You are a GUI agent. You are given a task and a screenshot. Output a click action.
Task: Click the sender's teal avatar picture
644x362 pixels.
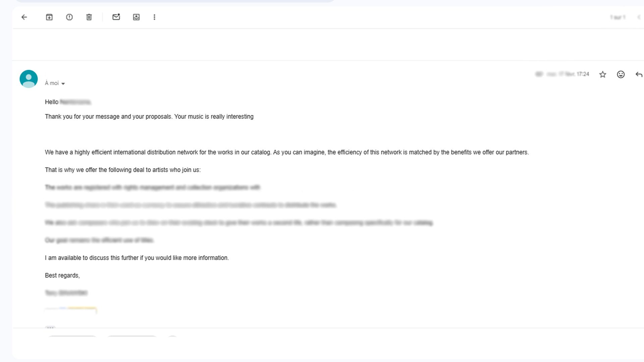pos(29,79)
